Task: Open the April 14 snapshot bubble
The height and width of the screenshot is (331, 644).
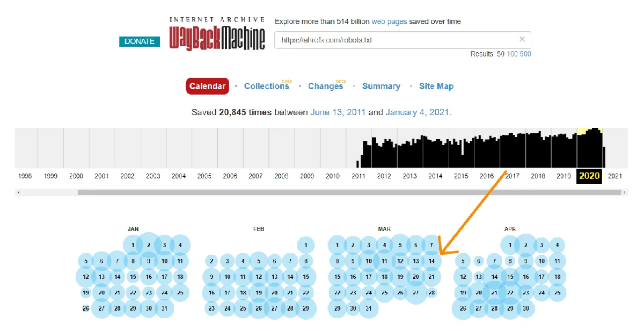Action: (x=494, y=277)
